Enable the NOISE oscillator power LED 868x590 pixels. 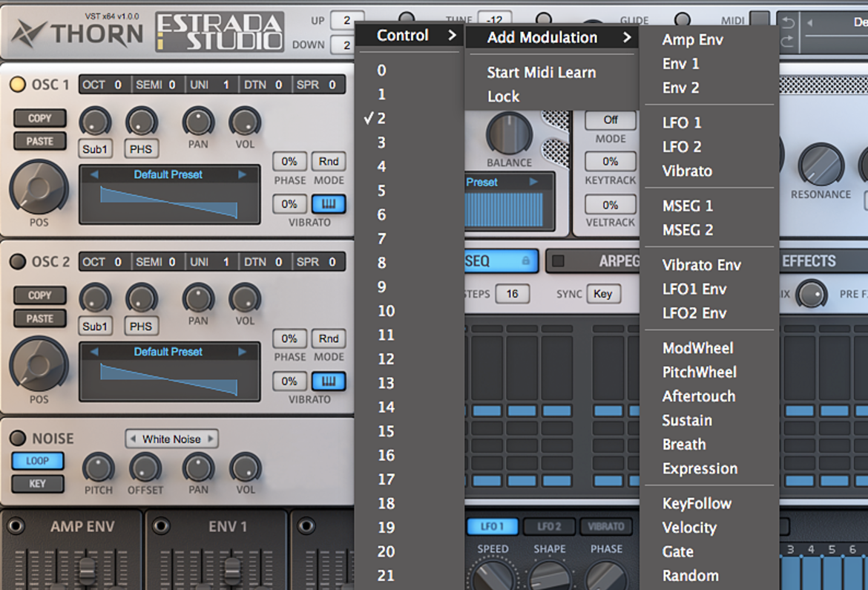click(18, 438)
